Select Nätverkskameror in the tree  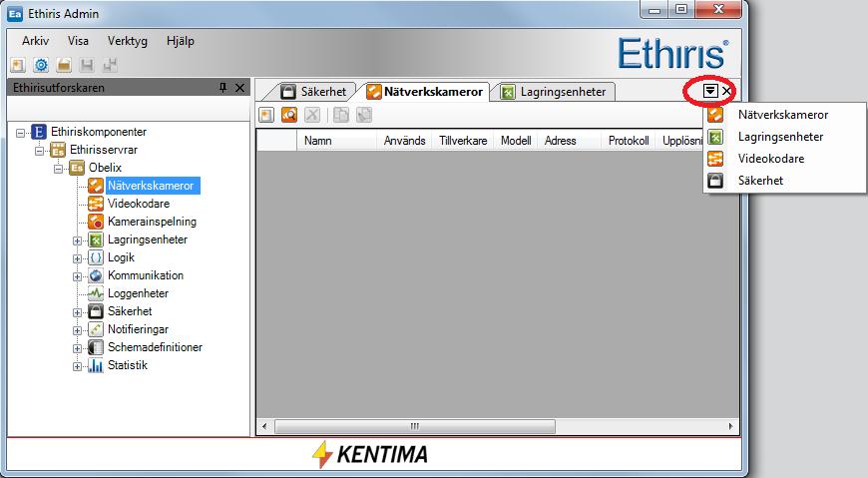pos(151,186)
